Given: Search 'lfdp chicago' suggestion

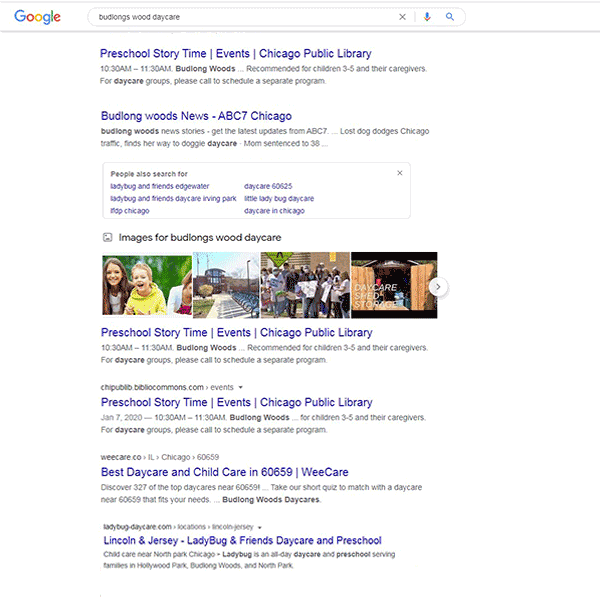Looking at the screenshot, I should (x=130, y=211).
